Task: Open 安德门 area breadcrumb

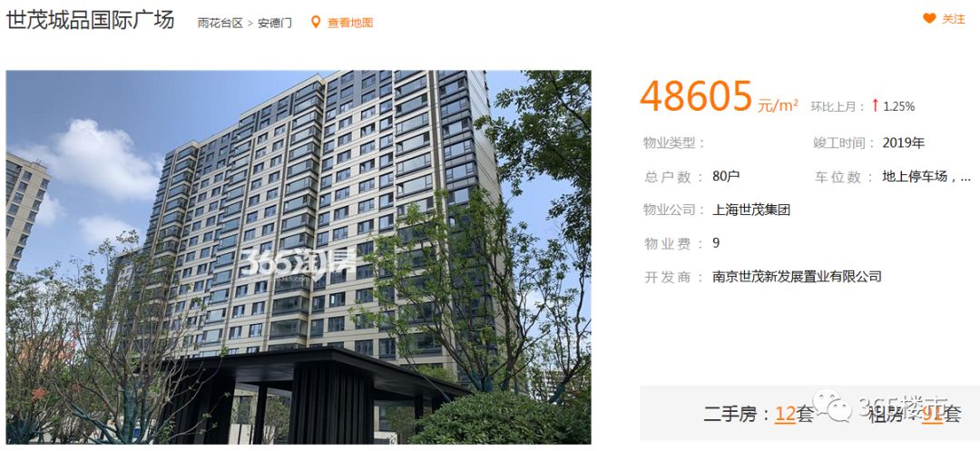Action: (x=274, y=23)
